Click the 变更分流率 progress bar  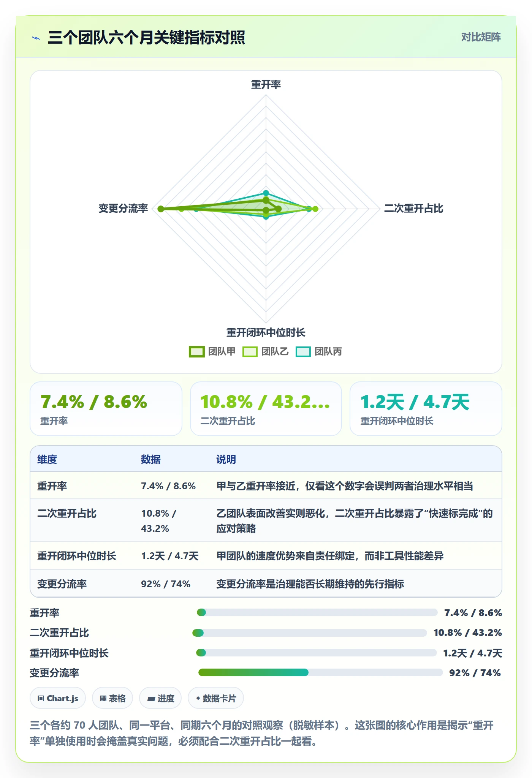tap(320, 672)
